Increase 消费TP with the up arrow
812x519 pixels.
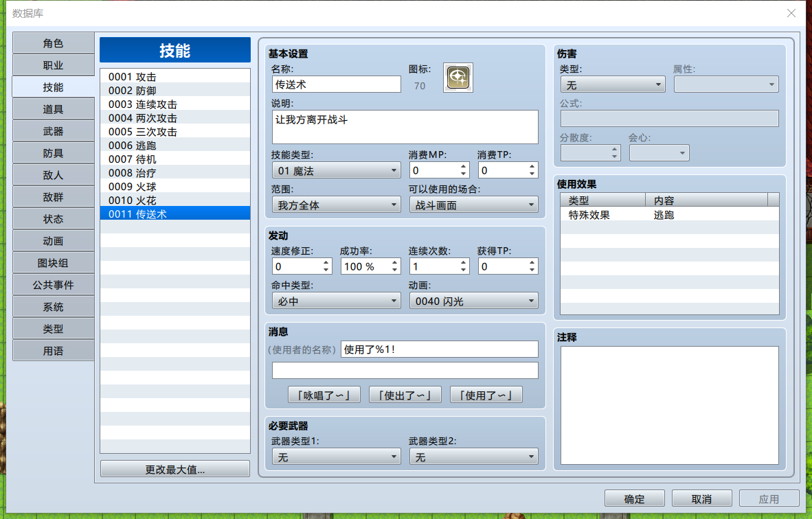(x=532, y=167)
